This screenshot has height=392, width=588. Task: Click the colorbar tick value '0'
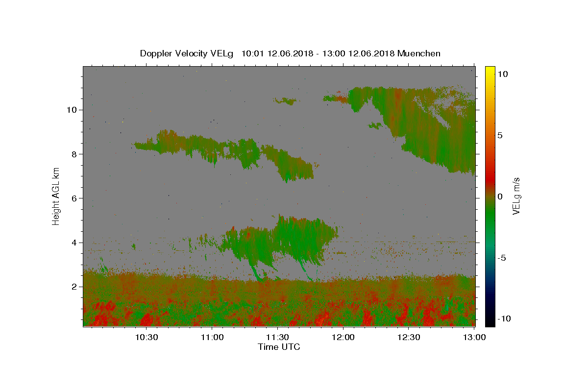500,196
